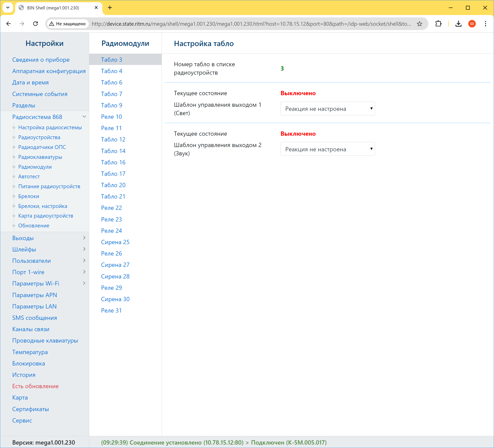Open the browser downloads icon
This screenshot has height=448, width=494.
(458, 24)
